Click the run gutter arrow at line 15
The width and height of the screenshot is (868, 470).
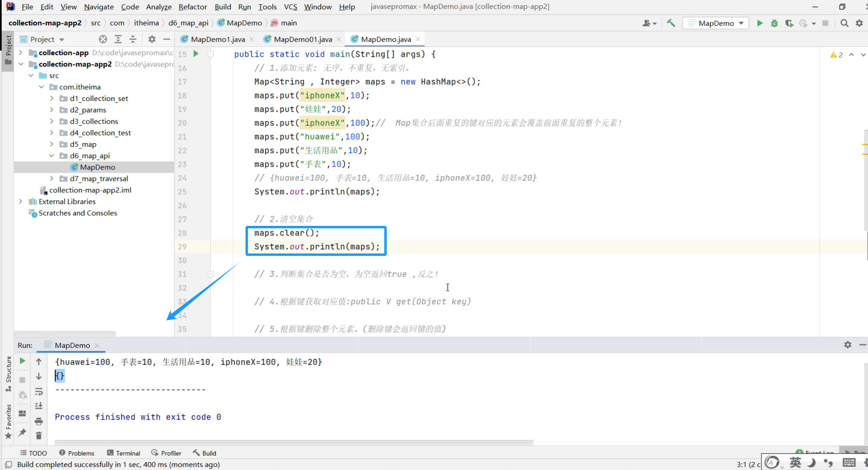[x=196, y=54]
